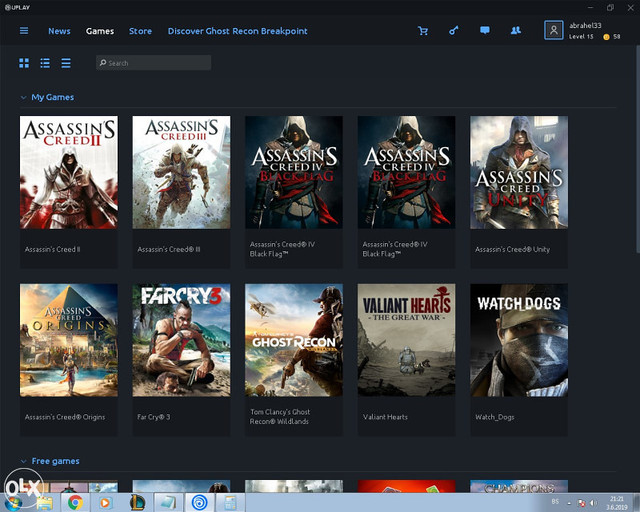
Task: Open Google Chrome from the taskbar
Action: (x=75, y=502)
